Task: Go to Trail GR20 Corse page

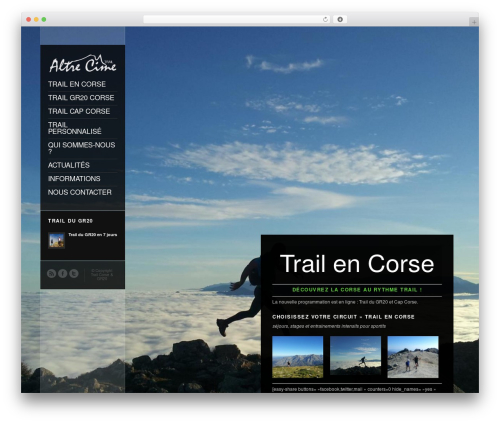Action: 81,98
